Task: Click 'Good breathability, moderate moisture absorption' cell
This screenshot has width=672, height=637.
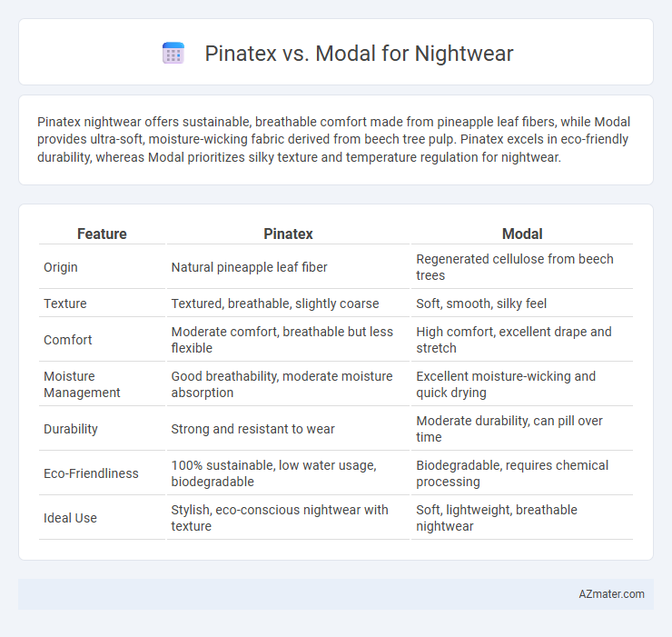Action: pyautogui.click(x=288, y=384)
